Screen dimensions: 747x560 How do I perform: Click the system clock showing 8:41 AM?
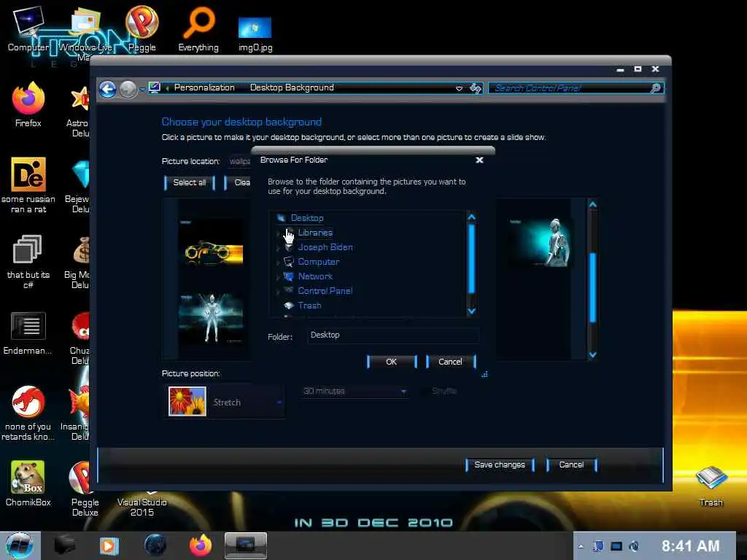pos(690,545)
